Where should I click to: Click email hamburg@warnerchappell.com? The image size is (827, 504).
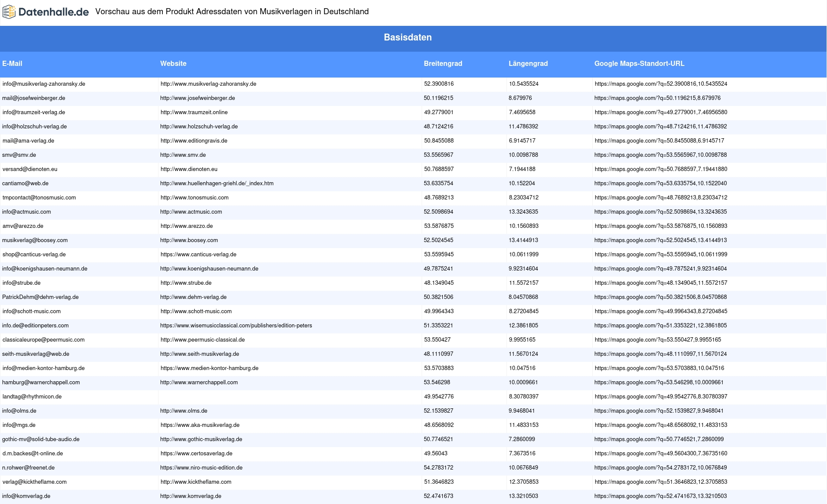pyautogui.click(x=41, y=383)
